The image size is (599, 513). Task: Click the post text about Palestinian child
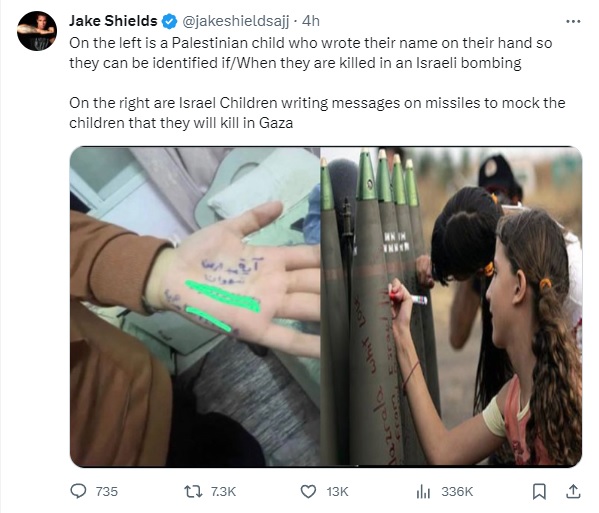click(x=311, y=53)
